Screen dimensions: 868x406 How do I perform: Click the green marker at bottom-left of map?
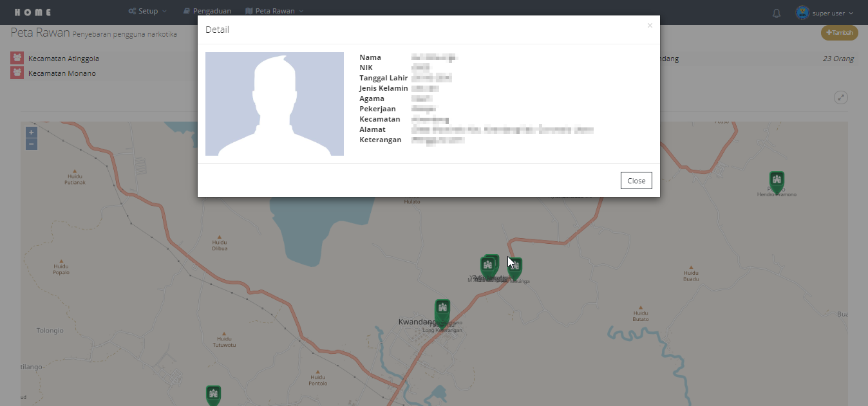213,394
